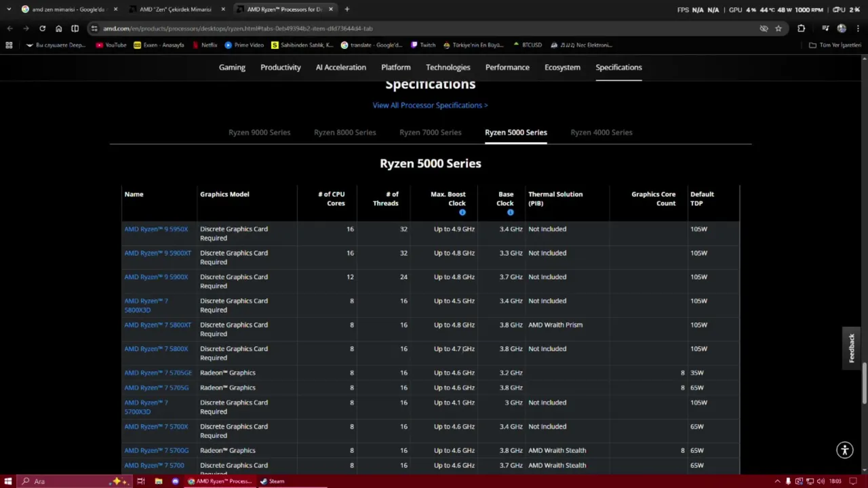Bookmark this page with the star icon
This screenshot has width=868, height=488.
(778, 28)
